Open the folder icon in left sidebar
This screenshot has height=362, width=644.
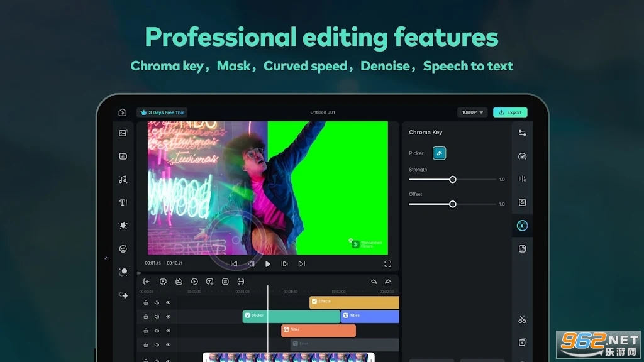(123, 156)
